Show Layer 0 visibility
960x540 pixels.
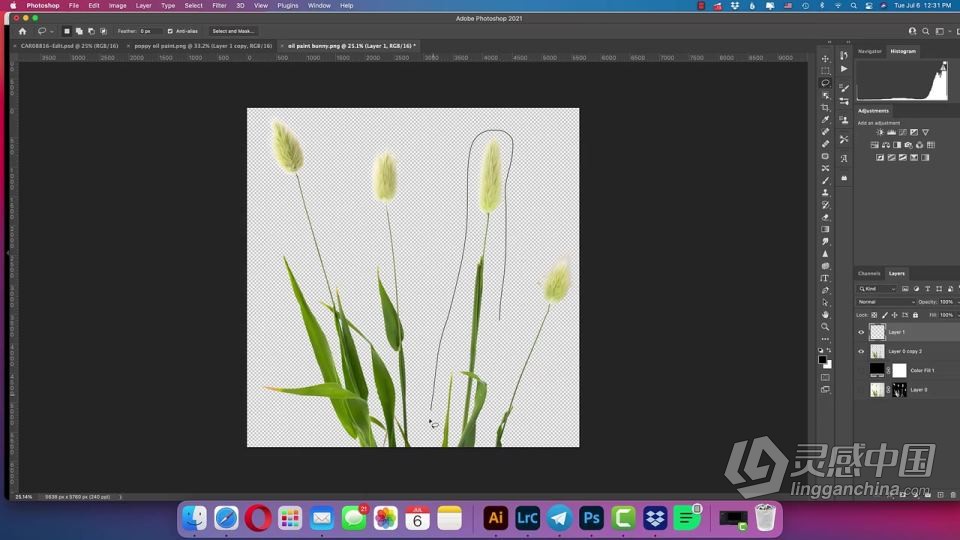pyautogui.click(x=861, y=389)
